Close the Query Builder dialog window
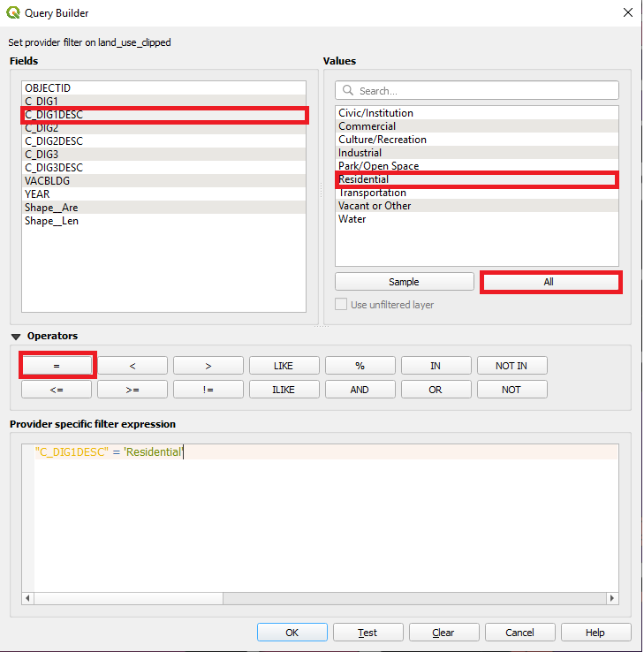This screenshot has height=652, width=644. [x=627, y=13]
